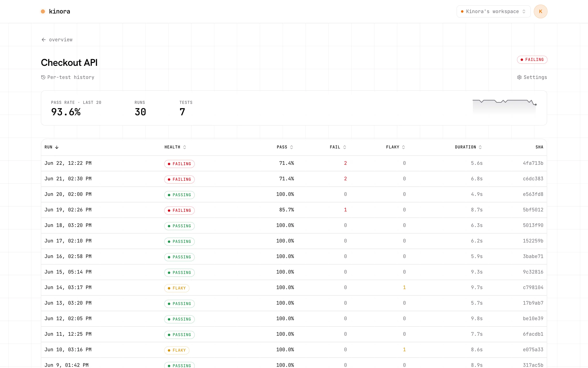This screenshot has width=588, height=368.
Task: Sort by FAIL column
Action: (338, 147)
